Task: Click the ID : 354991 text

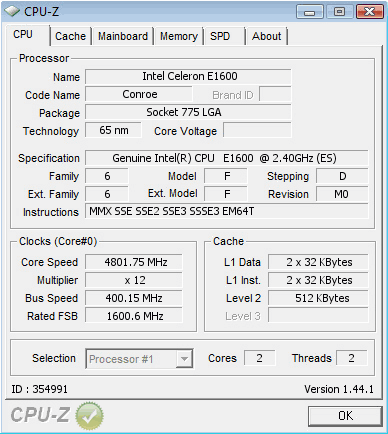Action: [x=39, y=389]
